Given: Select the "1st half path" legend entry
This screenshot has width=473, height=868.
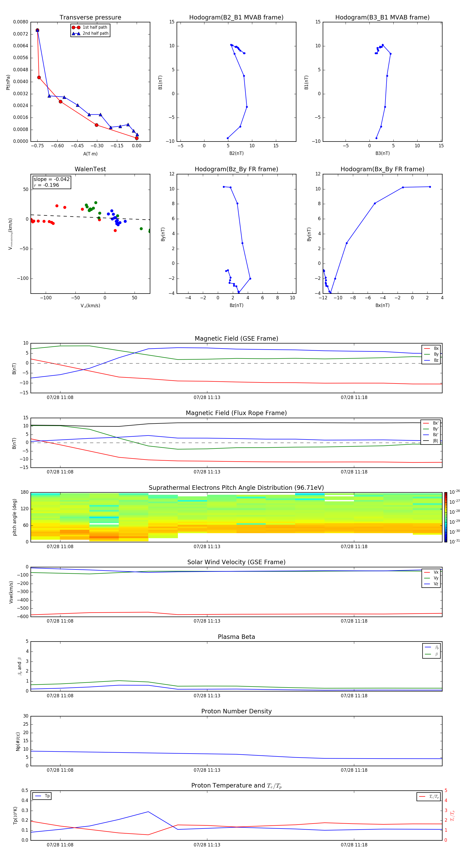Looking at the screenshot, I should (x=90, y=27).
